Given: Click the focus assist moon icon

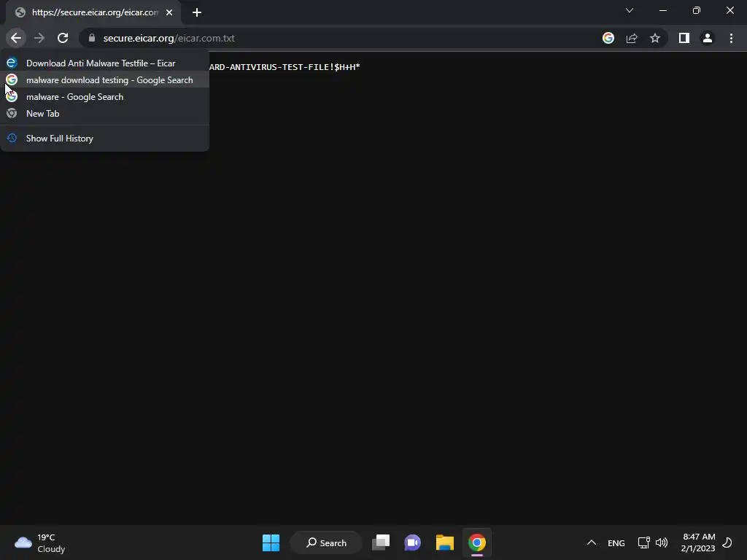Looking at the screenshot, I should pos(727,542).
